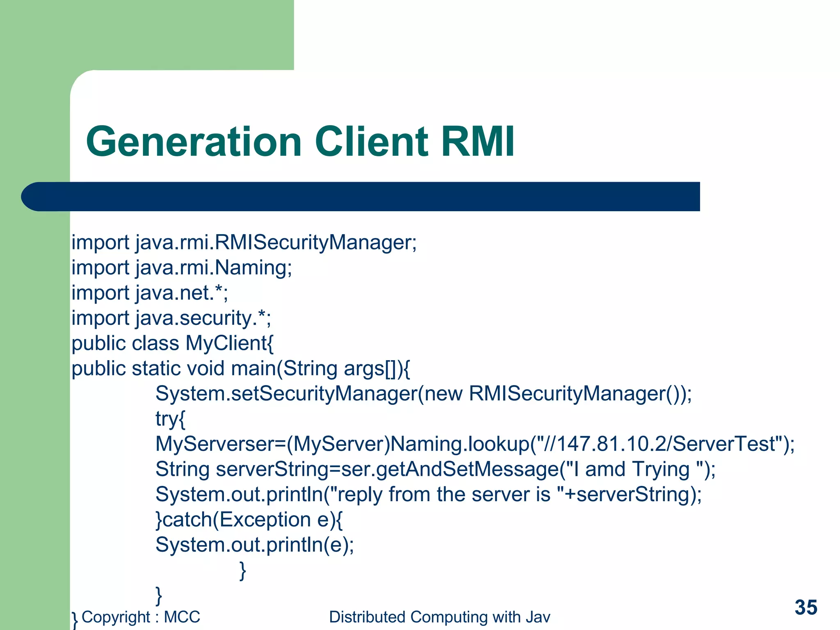Screen dimensions: 840x630
Task: Click the 'import java.rmi.Naming;' line
Action: coord(182,267)
